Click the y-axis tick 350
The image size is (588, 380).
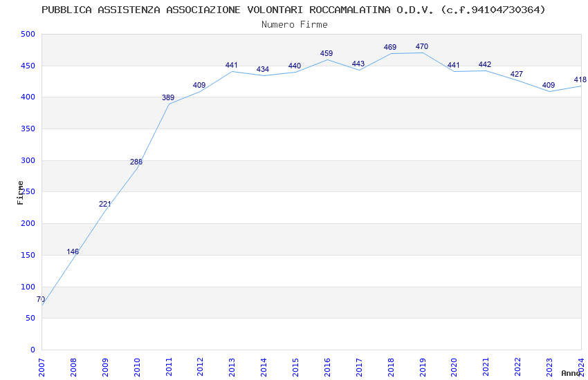pyautogui.click(x=28, y=129)
